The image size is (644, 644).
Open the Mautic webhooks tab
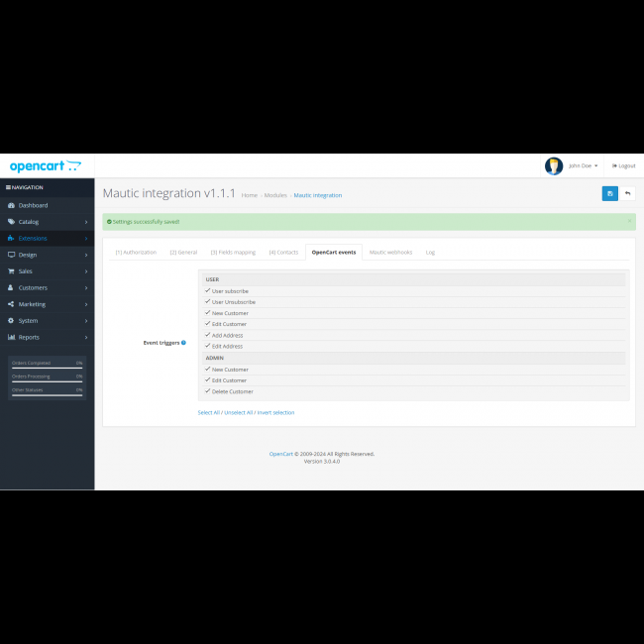pyautogui.click(x=390, y=252)
